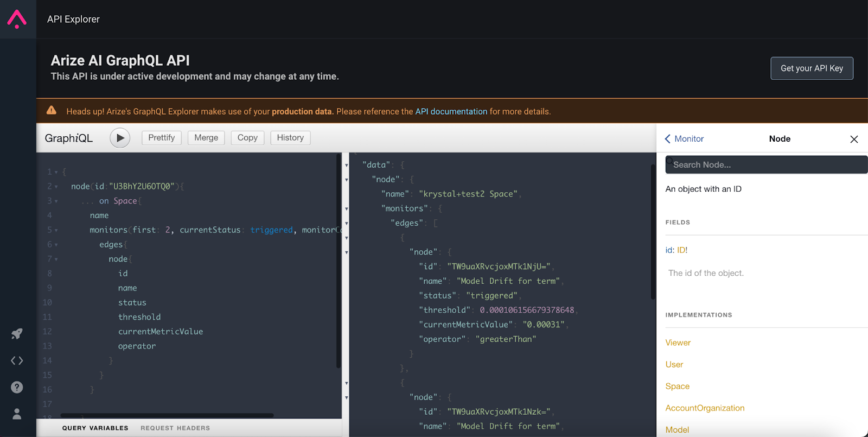The height and width of the screenshot is (437, 868).
Task: Click Get your API Key button
Action: [812, 68]
